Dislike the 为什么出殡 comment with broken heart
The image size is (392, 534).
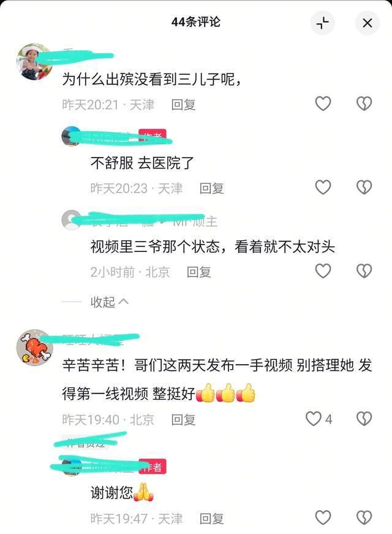364,104
